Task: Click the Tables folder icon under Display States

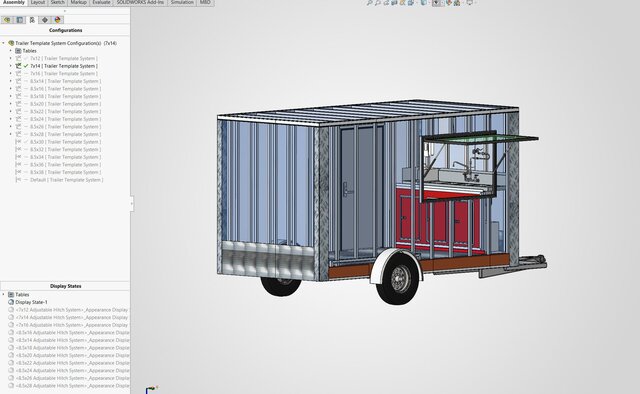Action: point(11,294)
